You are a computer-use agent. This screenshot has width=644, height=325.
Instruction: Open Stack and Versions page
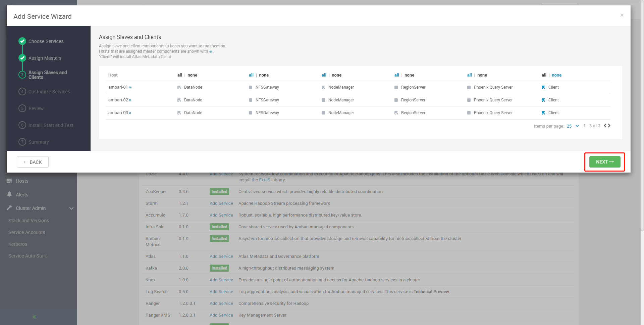pos(29,221)
